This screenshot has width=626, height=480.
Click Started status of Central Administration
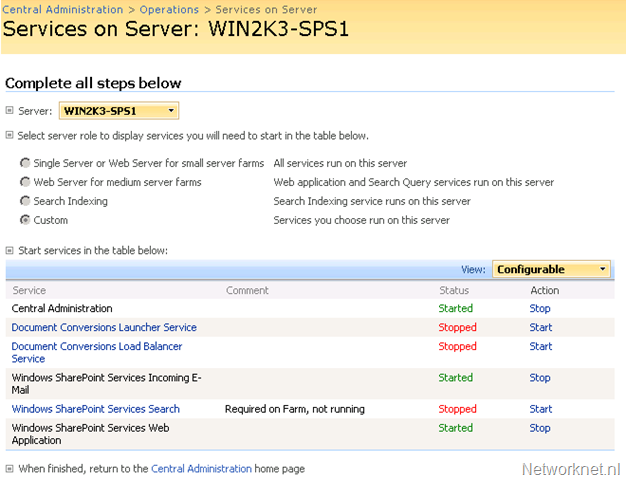pyautogui.click(x=456, y=308)
